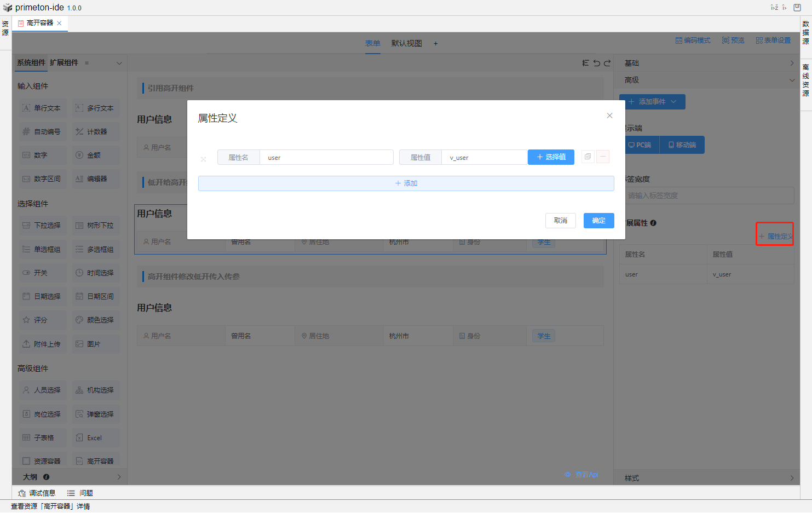
Task: Open the 添加事件 dropdown
Action: [652, 102]
